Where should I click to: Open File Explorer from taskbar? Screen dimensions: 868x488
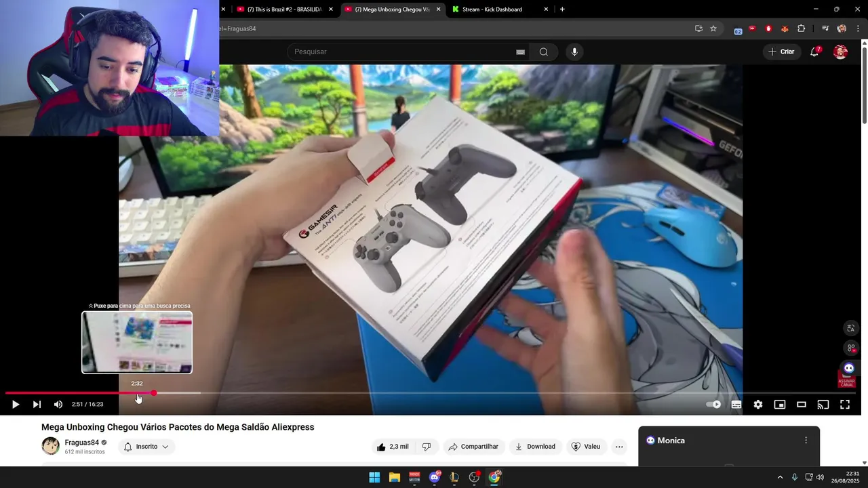click(x=395, y=477)
